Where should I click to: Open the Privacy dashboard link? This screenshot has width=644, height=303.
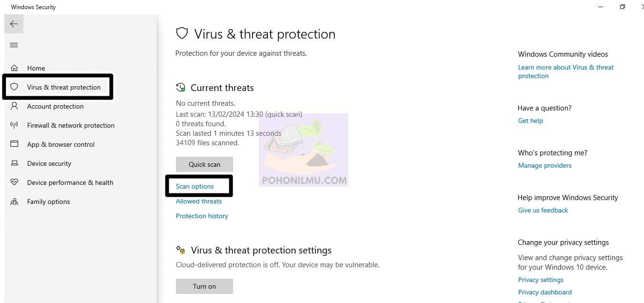tap(545, 292)
